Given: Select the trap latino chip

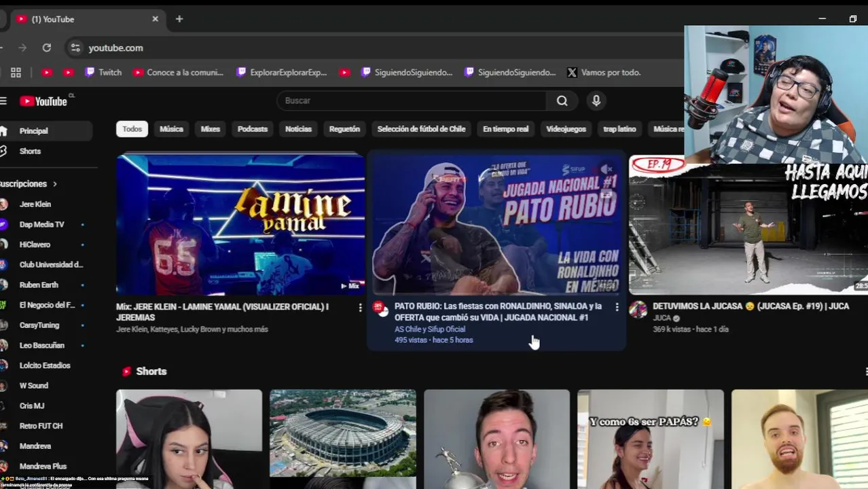Looking at the screenshot, I should (x=619, y=129).
